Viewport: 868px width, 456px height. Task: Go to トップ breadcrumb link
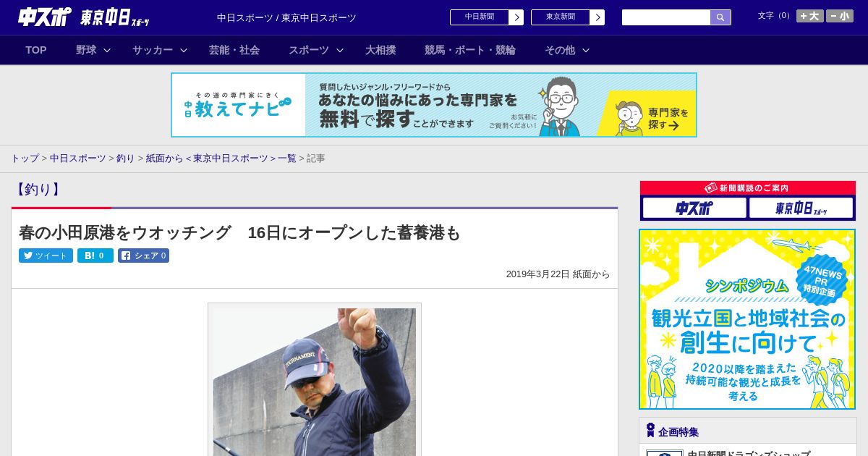(25, 159)
